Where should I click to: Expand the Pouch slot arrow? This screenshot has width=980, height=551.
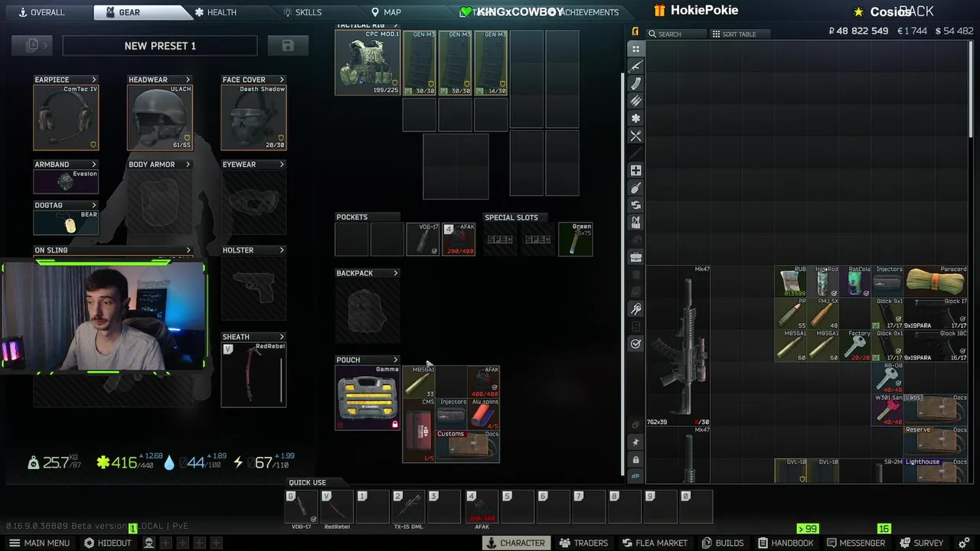pos(396,360)
